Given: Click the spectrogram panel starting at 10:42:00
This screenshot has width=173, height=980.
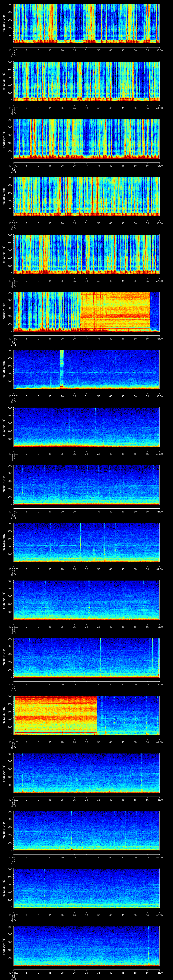Looking at the screenshot, I should pos(86,773).
